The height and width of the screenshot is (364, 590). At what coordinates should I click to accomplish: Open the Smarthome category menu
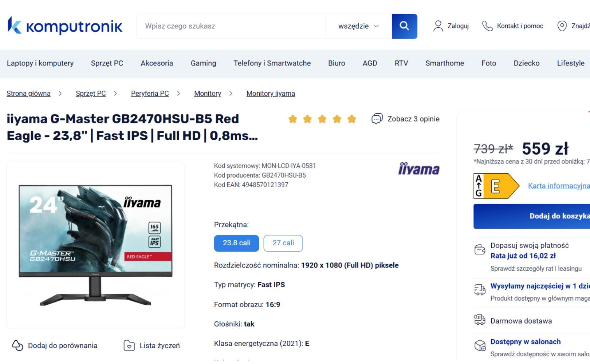click(445, 63)
